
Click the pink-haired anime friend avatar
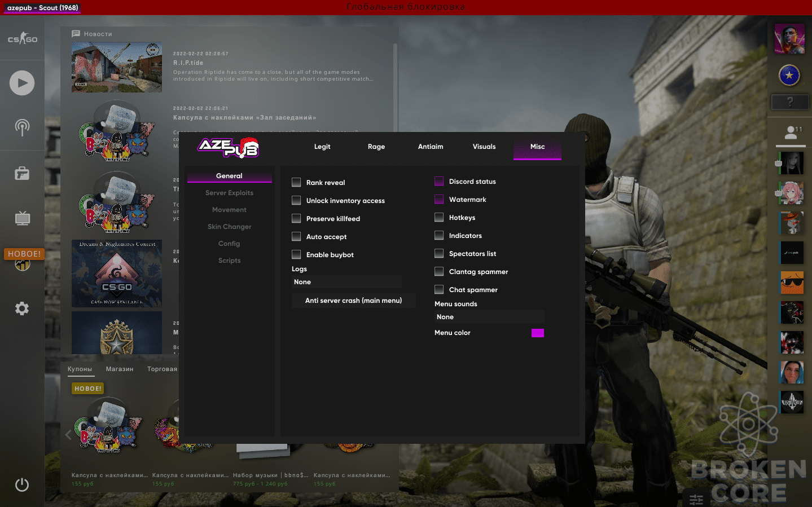point(792,193)
